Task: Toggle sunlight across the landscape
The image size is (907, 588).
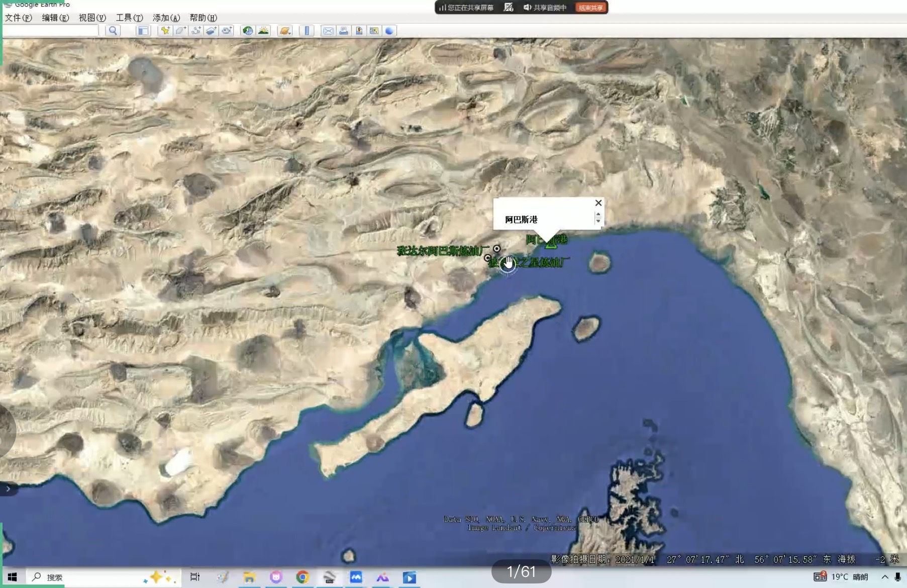Action: (263, 31)
